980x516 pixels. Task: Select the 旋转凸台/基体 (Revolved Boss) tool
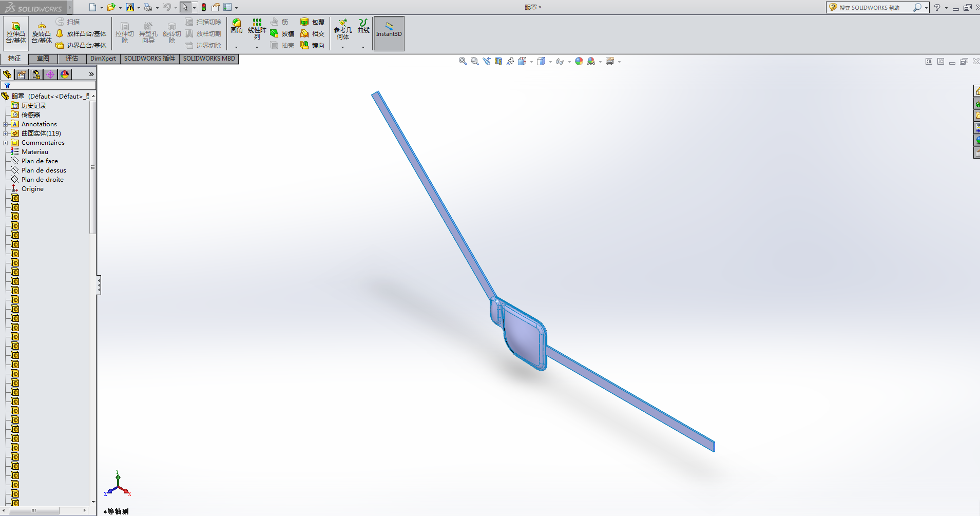click(42, 32)
